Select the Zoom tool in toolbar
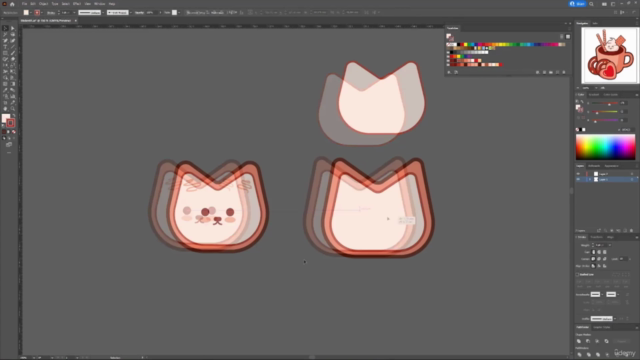Screen dimensions: 640x360 (13, 109)
